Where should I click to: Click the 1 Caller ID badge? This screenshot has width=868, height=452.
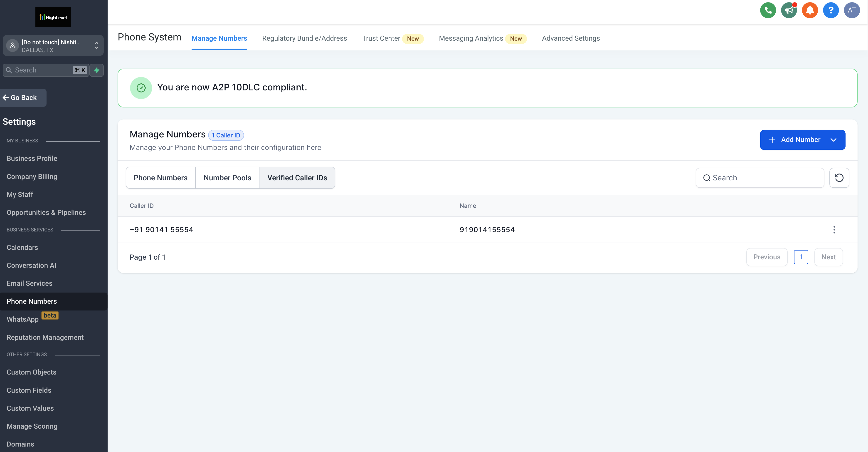(x=226, y=135)
